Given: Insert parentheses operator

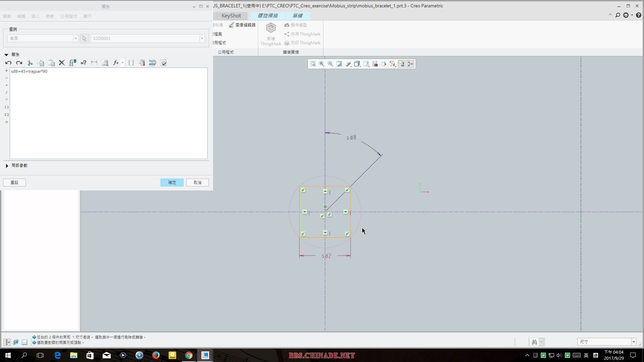Looking at the screenshot, I should (x=6, y=107).
